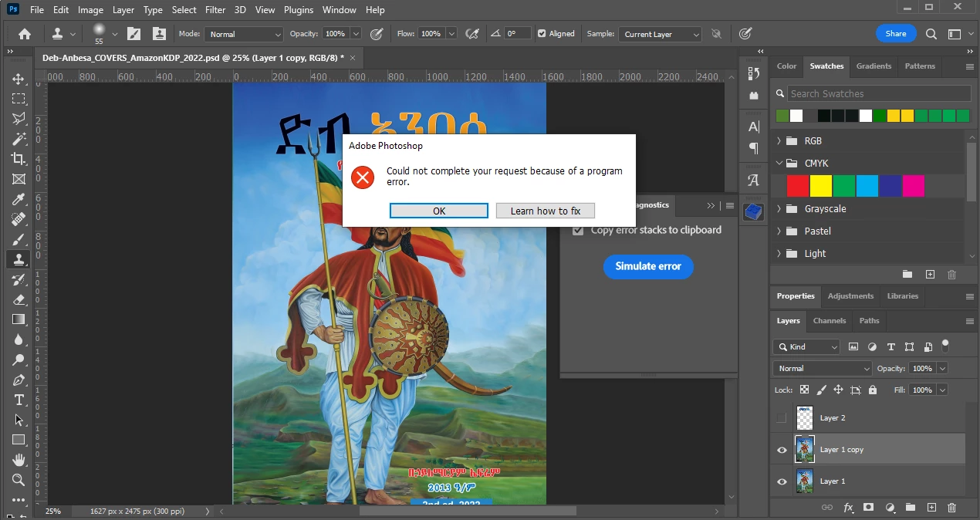Select the Frame tool

19,179
